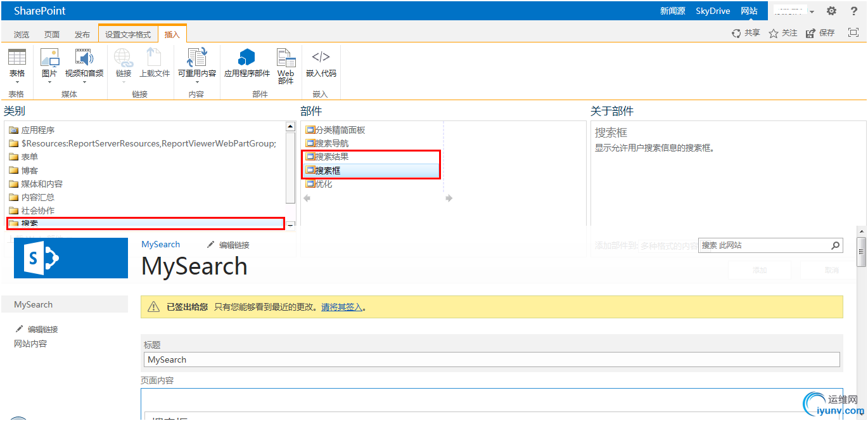868x421 pixels.
Task: Expand the Video and Audio dropdown arrow
Action: 84,82
